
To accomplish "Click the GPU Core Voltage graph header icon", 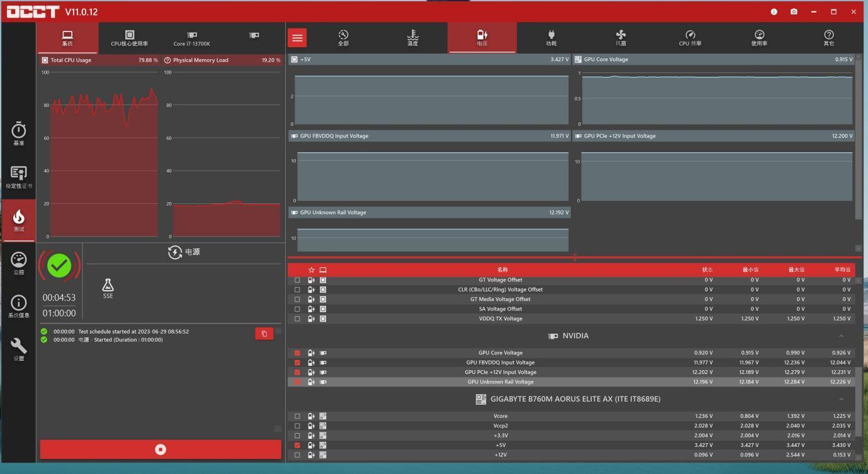I will [578, 59].
